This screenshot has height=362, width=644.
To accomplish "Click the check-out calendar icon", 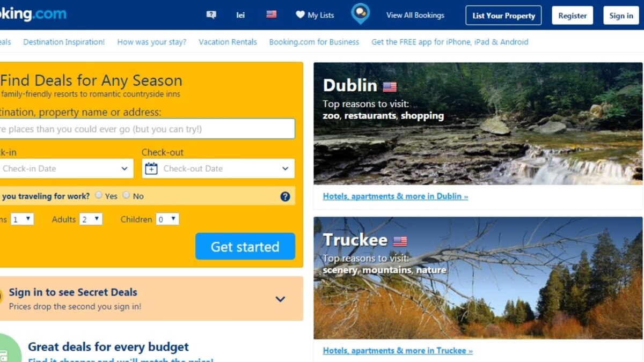I will [151, 168].
